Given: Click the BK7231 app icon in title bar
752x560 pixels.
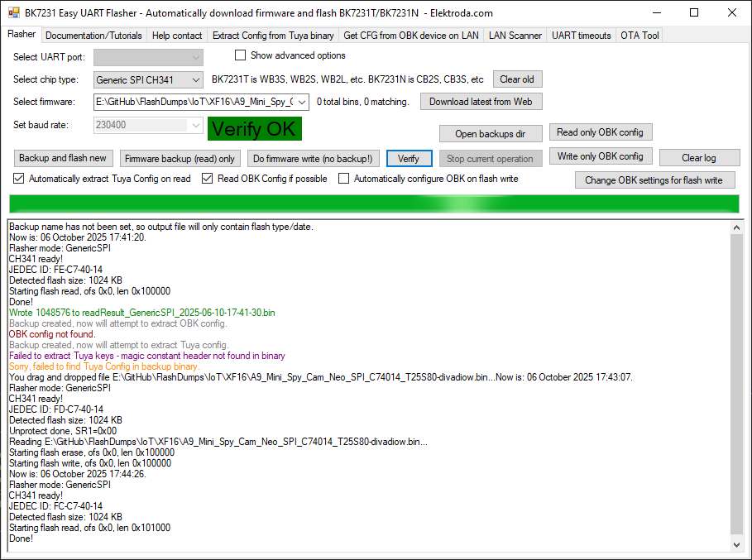Looking at the screenshot, I should (x=13, y=12).
